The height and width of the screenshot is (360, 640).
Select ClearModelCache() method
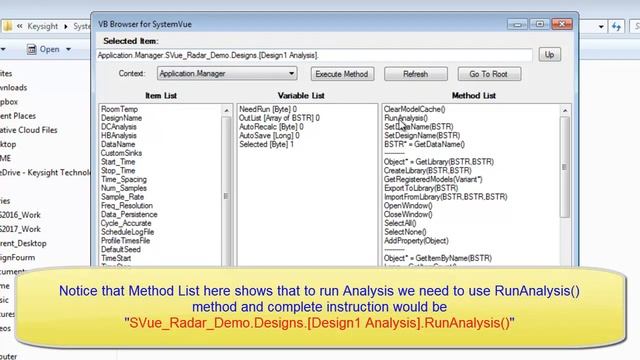click(x=414, y=109)
